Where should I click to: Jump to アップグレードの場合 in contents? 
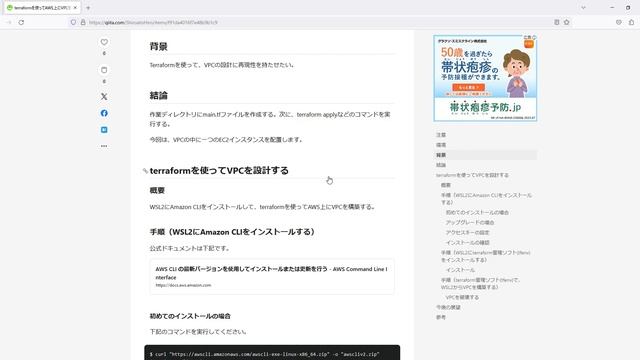point(470,222)
